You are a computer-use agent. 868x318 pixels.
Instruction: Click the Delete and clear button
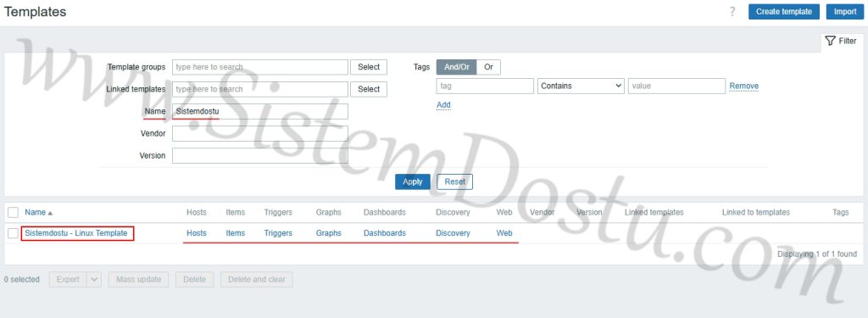click(x=256, y=280)
